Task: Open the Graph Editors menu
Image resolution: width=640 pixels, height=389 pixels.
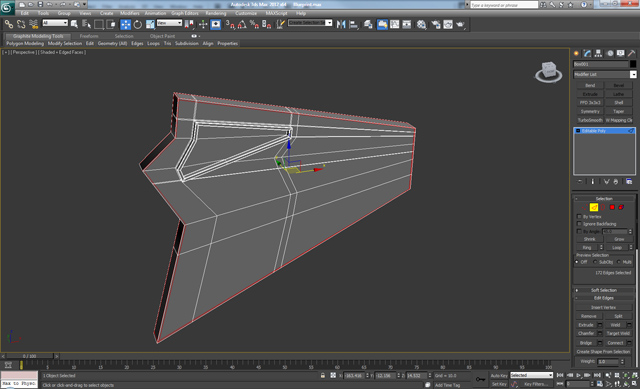Action: point(185,13)
